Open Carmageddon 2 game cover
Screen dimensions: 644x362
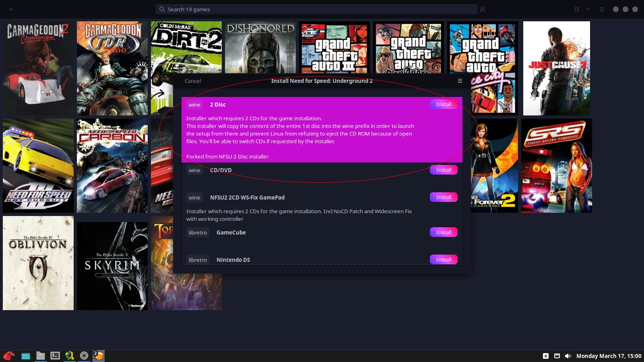[38, 68]
